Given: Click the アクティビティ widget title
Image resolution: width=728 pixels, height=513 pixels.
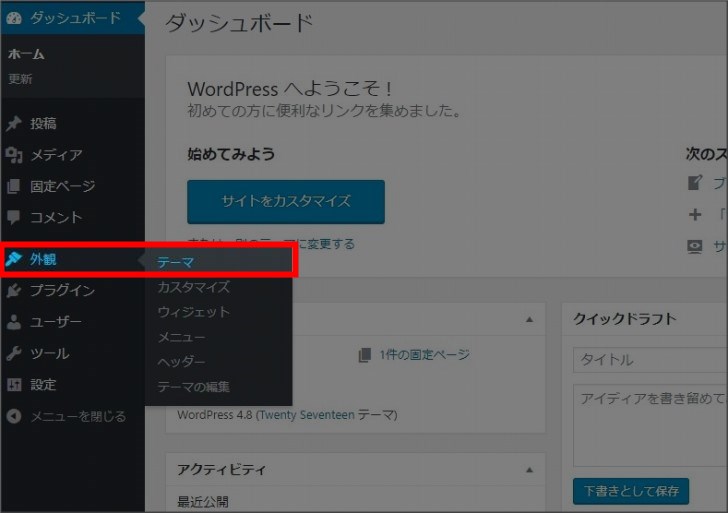Looking at the screenshot, I should click(x=221, y=470).
